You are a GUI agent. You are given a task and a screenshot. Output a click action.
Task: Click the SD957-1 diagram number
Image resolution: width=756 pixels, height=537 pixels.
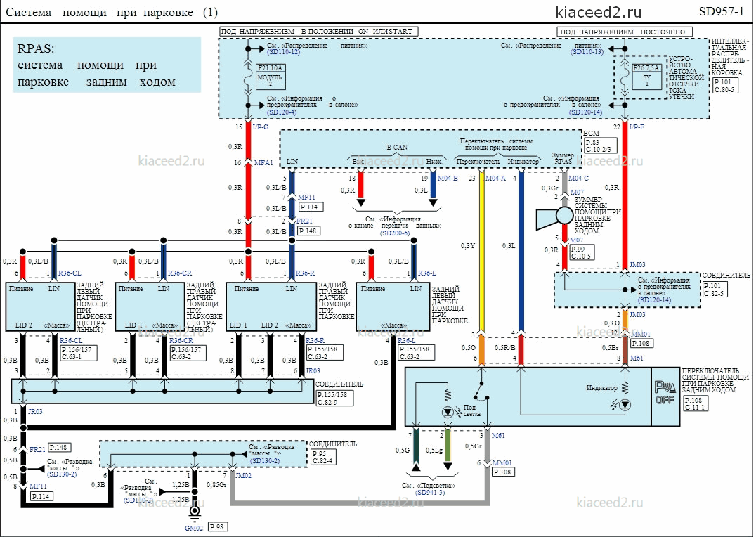tap(722, 11)
